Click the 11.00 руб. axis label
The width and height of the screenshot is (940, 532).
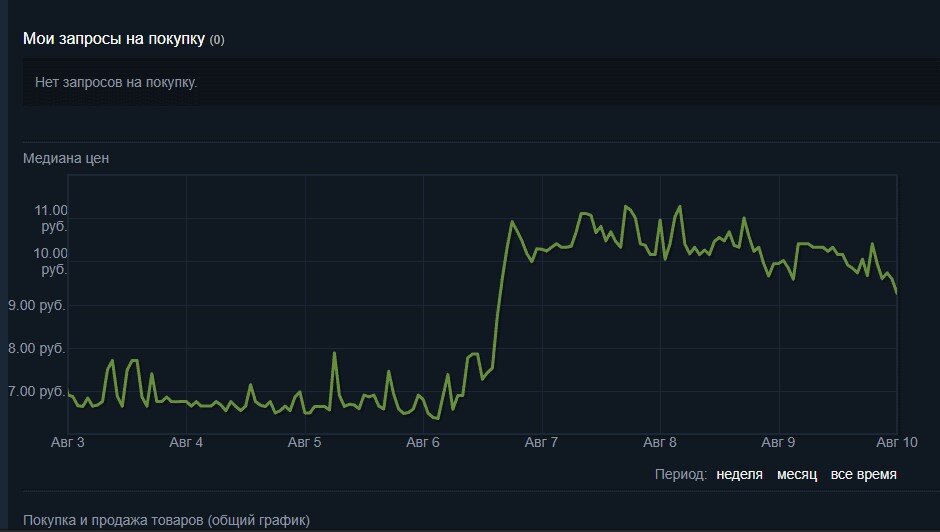tap(51, 218)
